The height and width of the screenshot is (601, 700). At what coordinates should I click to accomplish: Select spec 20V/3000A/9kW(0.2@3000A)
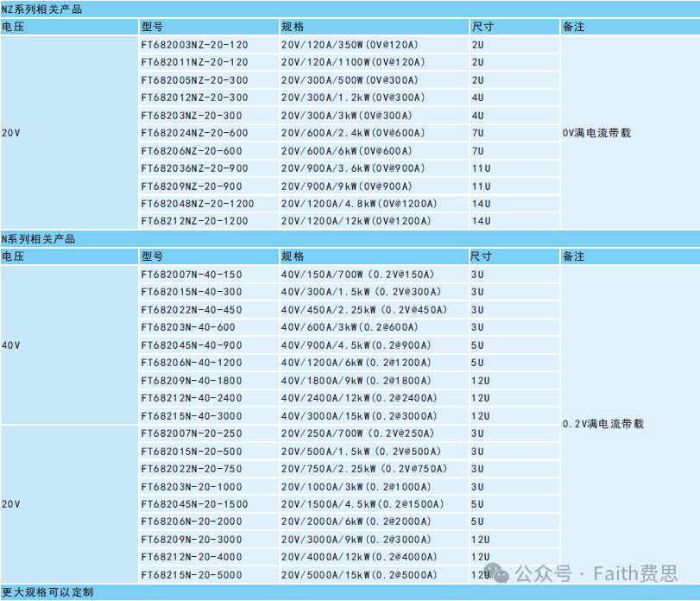coord(356,540)
